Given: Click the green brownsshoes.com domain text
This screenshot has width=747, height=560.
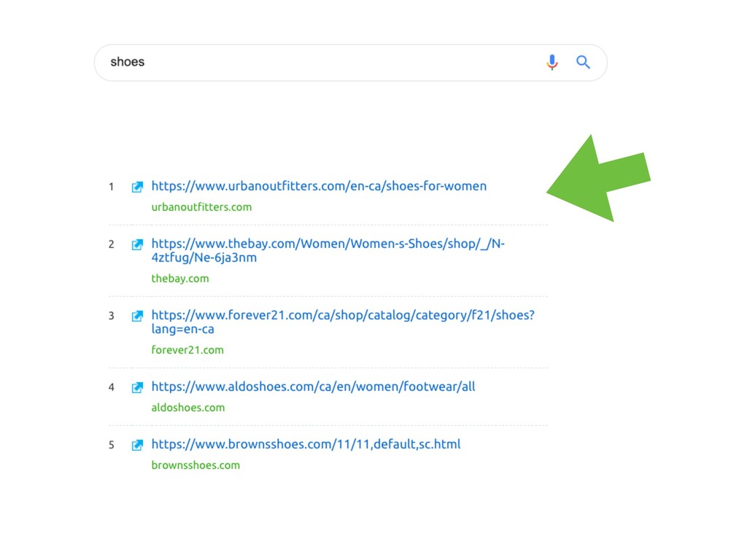Looking at the screenshot, I should pyautogui.click(x=196, y=465).
